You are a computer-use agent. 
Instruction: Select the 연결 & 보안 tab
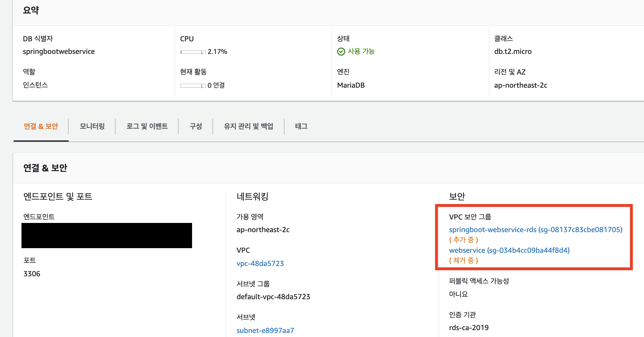point(41,126)
